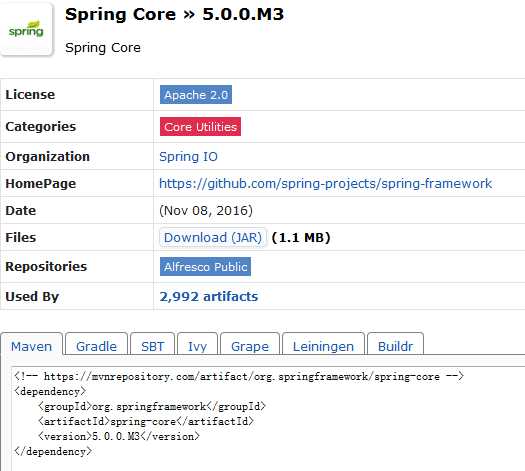Switch to the Buildr tab
The width and height of the screenshot is (525, 471).
(x=395, y=344)
